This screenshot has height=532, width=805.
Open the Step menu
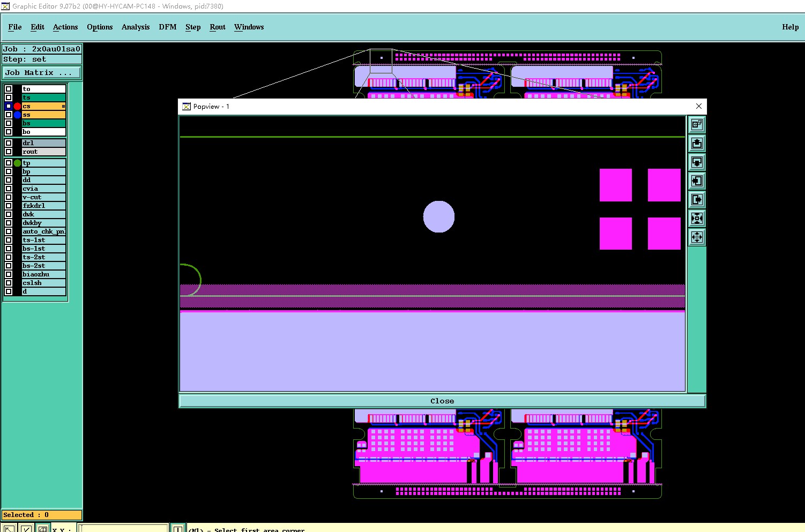[193, 27]
